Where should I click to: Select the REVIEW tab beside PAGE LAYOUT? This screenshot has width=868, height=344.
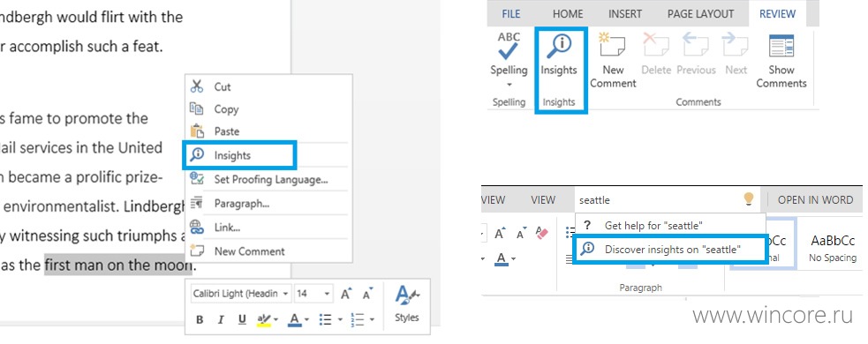click(777, 14)
